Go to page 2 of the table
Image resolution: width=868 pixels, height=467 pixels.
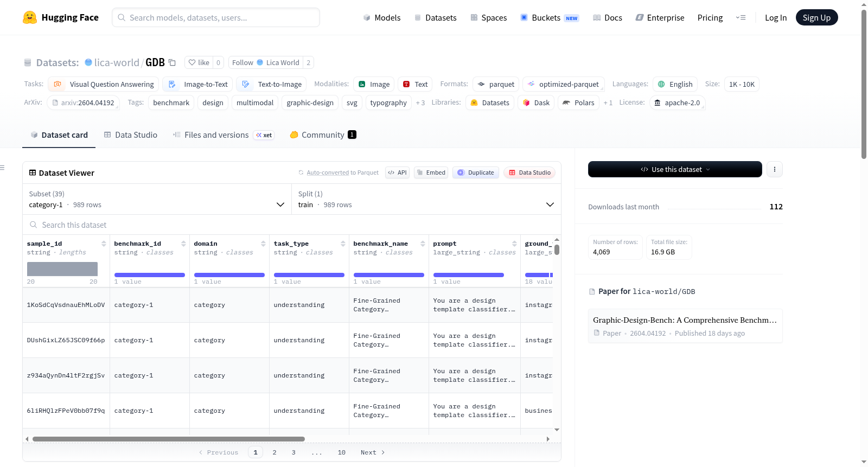coord(275,452)
